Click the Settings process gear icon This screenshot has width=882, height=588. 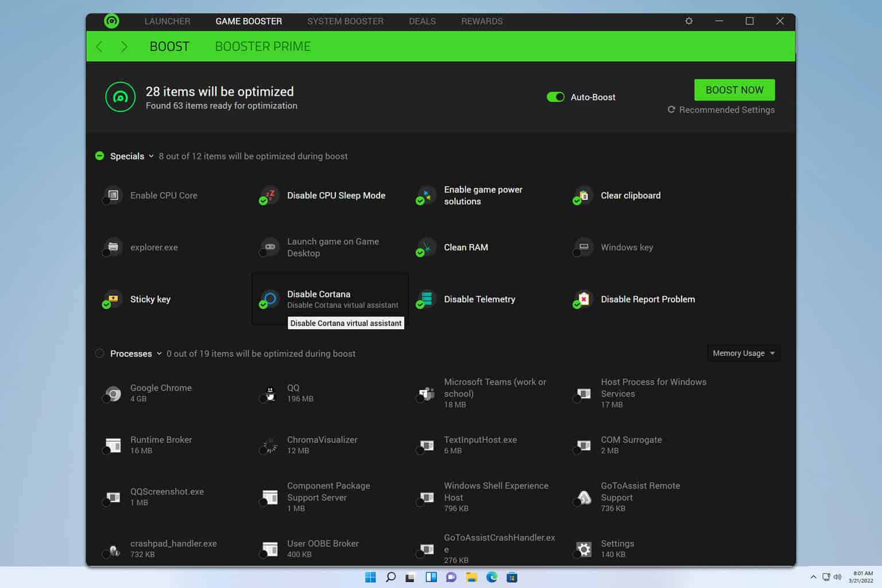(x=583, y=549)
